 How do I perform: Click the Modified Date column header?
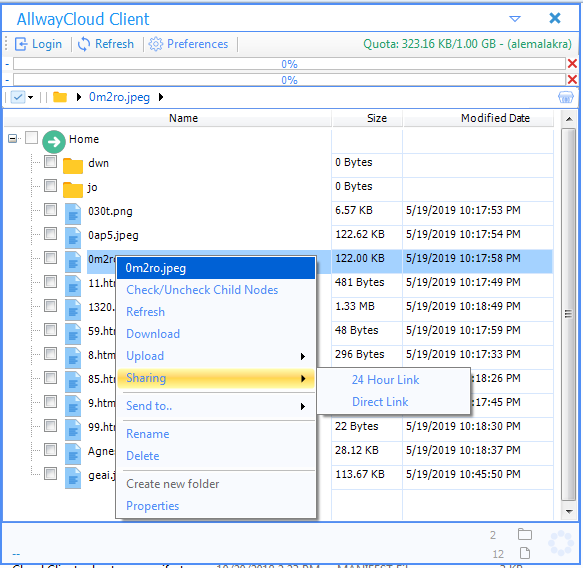(x=478, y=118)
